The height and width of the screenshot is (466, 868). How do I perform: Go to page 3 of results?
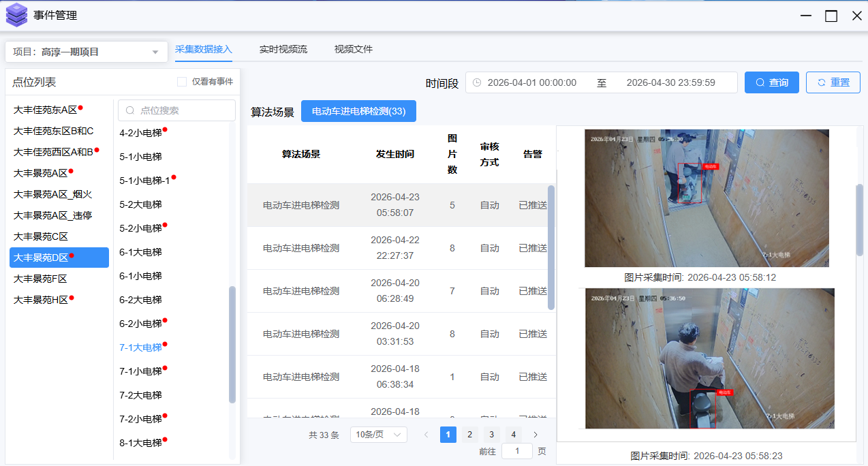pyautogui.click(x=492, y=435)
